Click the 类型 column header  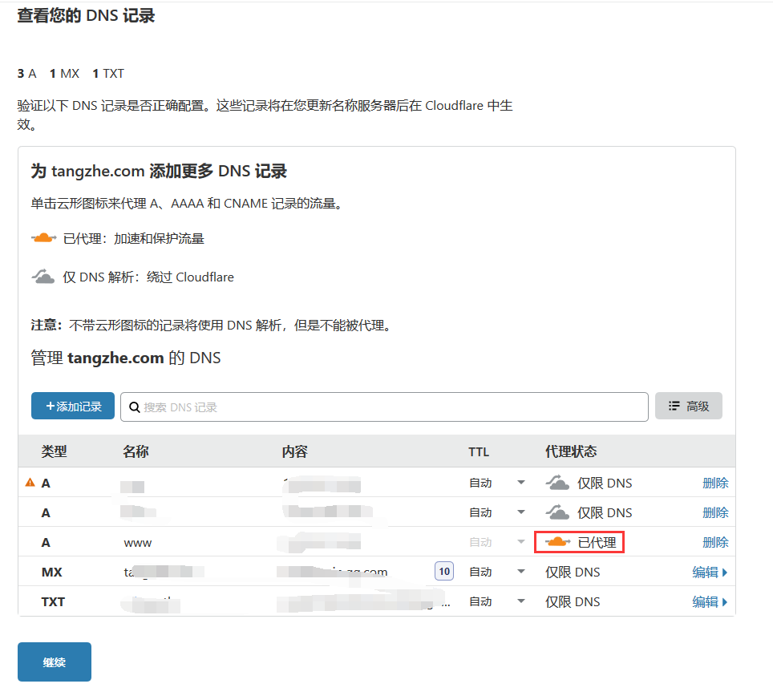[x=55, y=451]
